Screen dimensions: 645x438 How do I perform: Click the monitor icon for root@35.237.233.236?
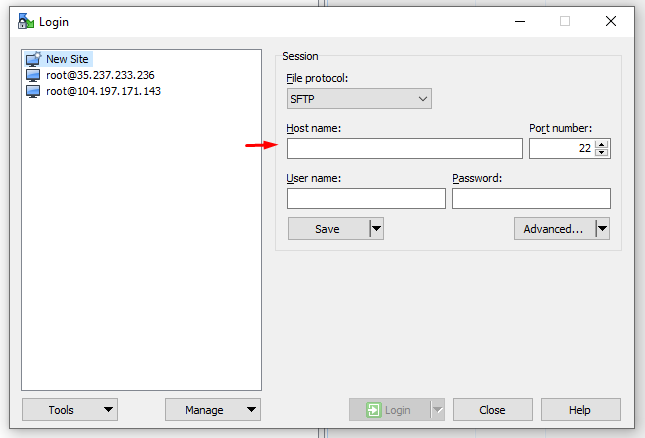point(33,75)
